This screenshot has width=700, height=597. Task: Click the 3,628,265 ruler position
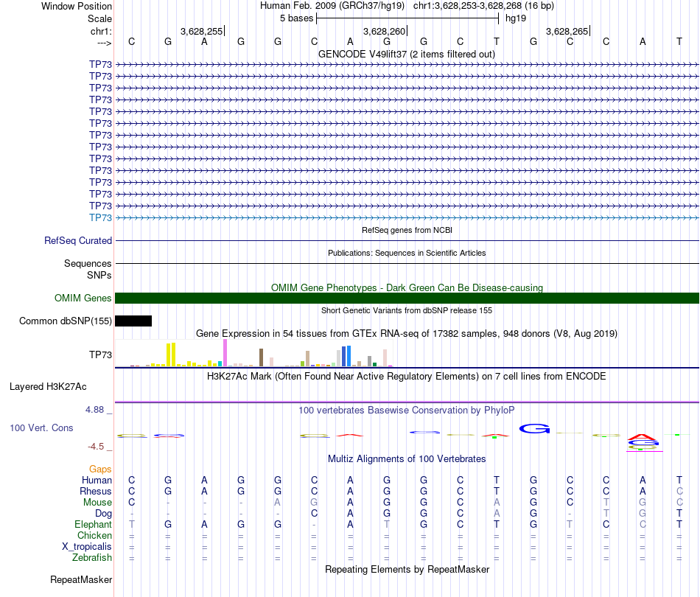[567, 31]
